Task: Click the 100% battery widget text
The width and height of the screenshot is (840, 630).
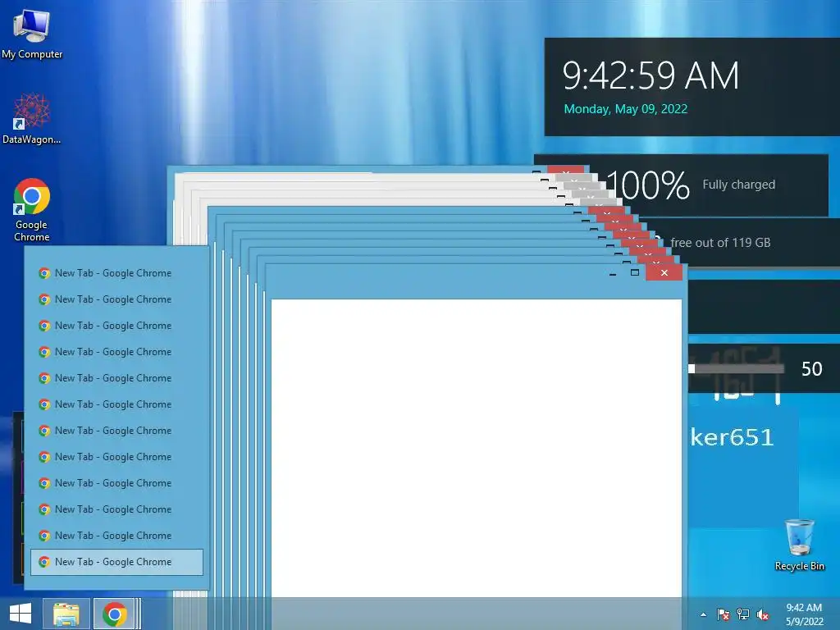Action: click(648, 185)
